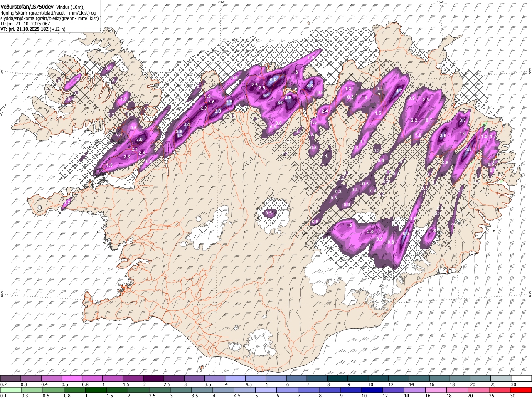Image resolution: width=532 pixels, height=399 pixels.
Task: Click the upper-row legend swatch between 6 and 7
Action: tap(296, 378)
